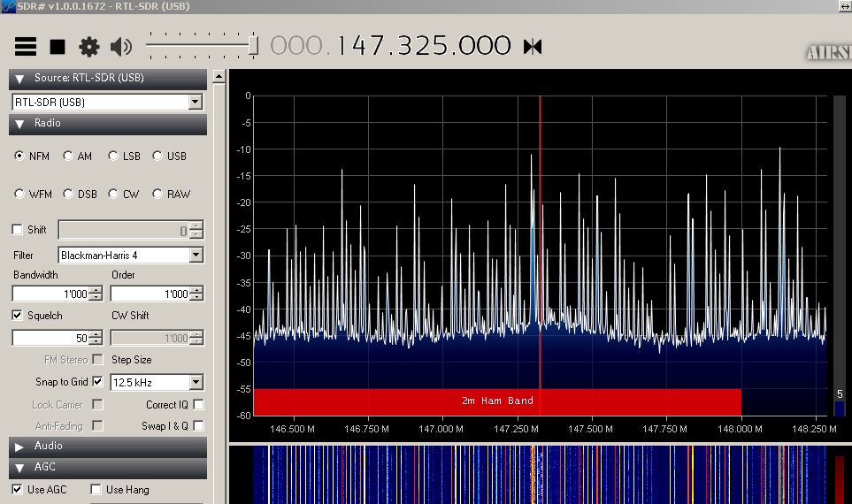Screen dimensions: 852x504
Task: Increase Bandwidth with the up stepper arrow
Action: (96, 290)
